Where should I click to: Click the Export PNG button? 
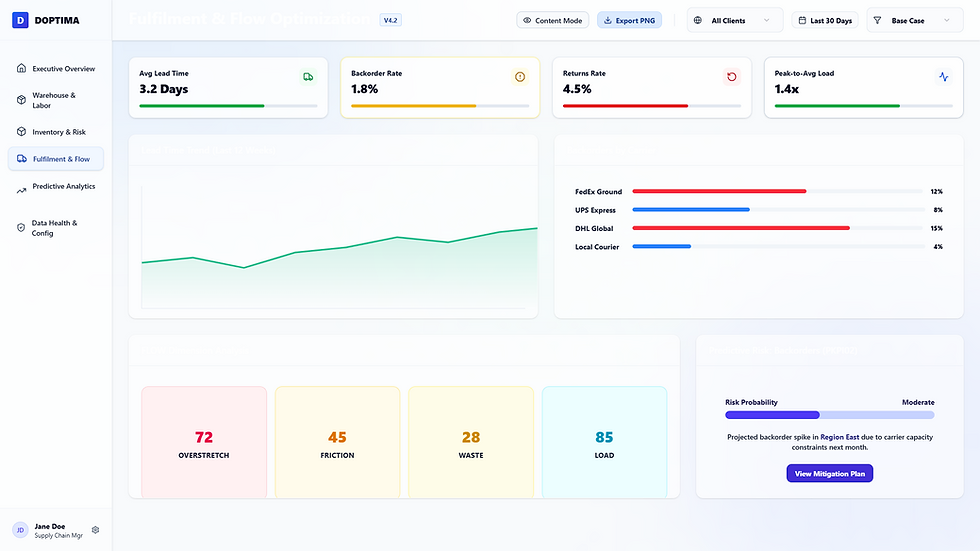(629, 21)
